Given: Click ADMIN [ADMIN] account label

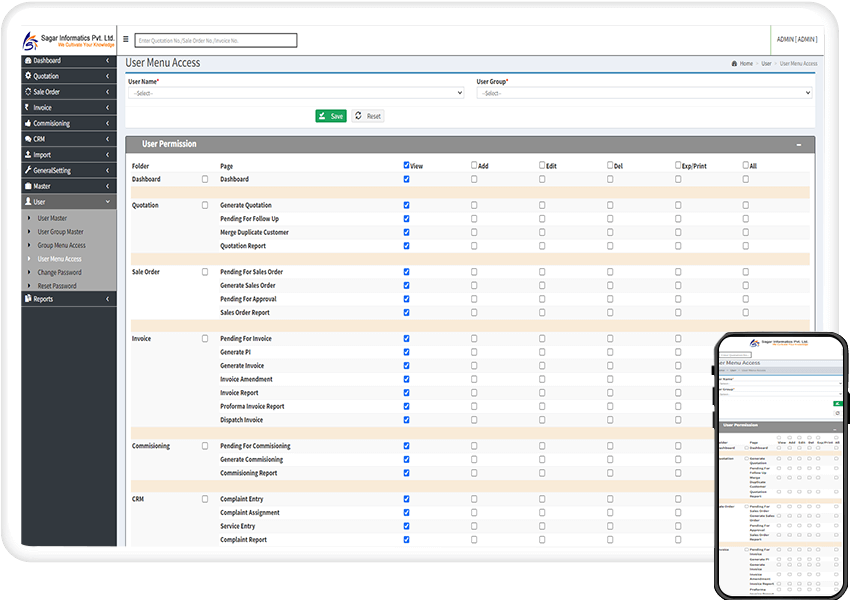Looking at the screenshot, I should click(797, 39).
